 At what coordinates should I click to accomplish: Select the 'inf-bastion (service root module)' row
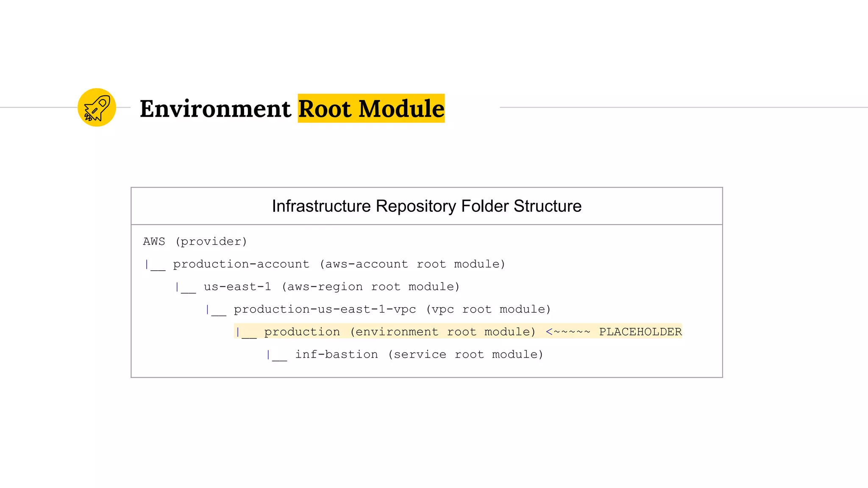(x=405, y=355)
